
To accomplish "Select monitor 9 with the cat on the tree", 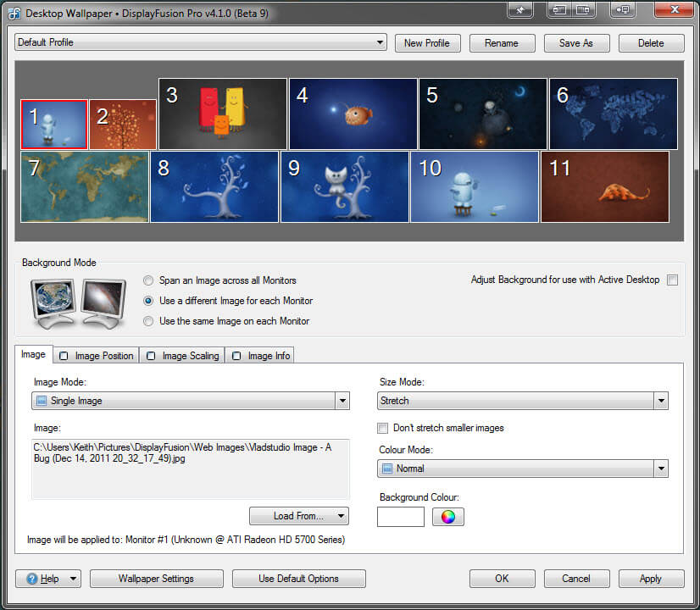I will 345,186.
